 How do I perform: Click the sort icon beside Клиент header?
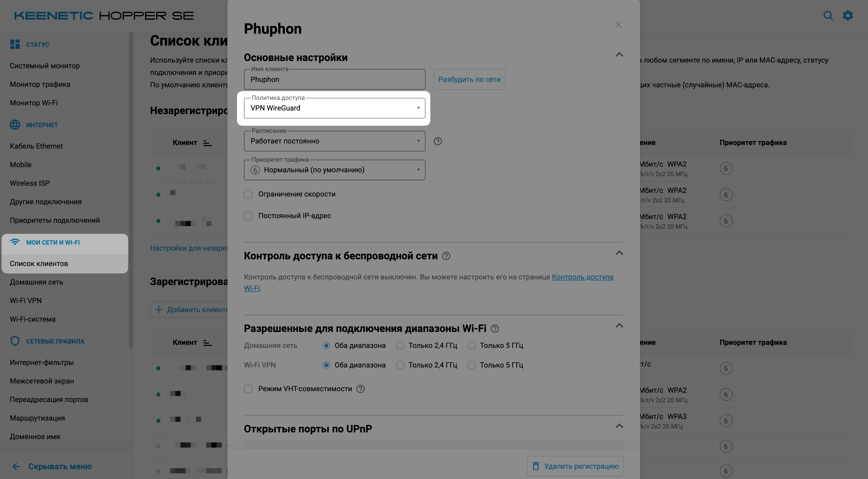point(208,143)
